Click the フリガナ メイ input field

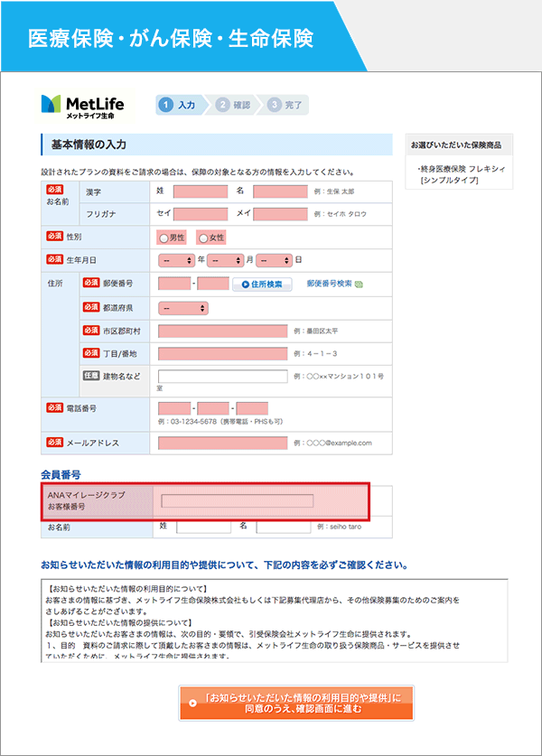pos(280,214)
